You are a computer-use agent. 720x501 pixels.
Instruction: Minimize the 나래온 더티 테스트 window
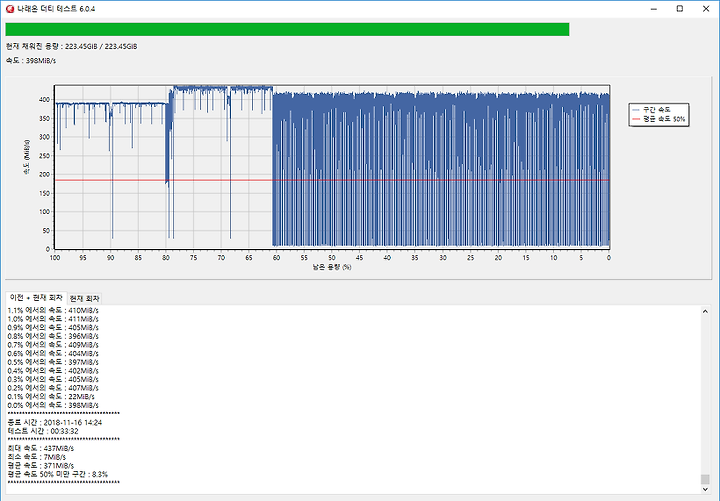coord(654,9)
